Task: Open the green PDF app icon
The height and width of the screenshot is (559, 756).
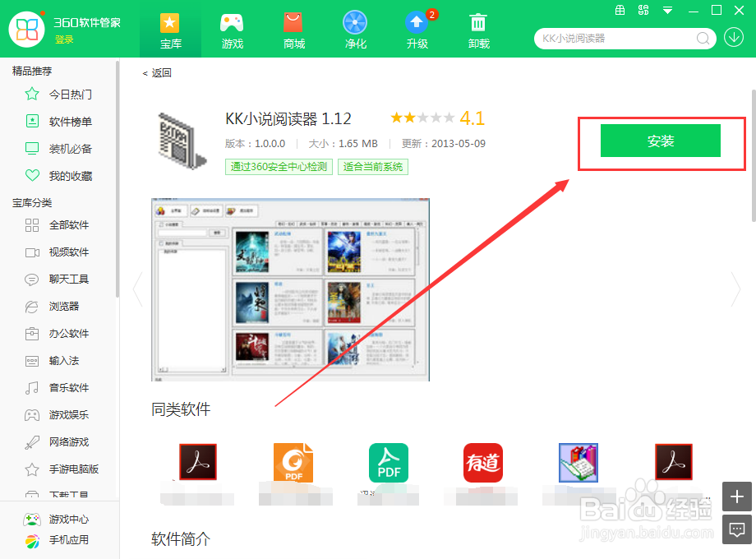Action: [389, 463]
